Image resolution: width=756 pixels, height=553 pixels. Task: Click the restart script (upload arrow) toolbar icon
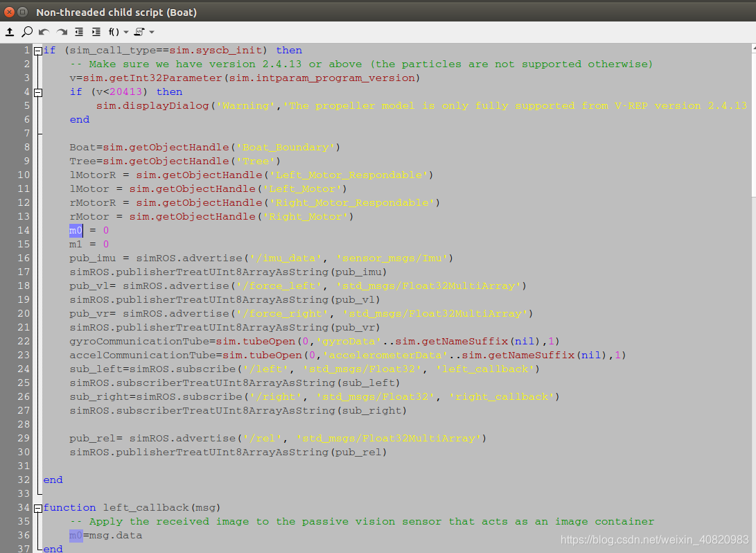(10, 32)
